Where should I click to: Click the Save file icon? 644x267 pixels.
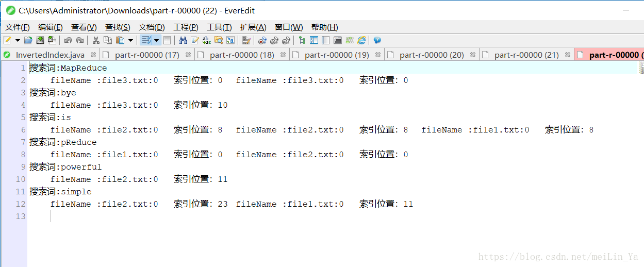(40, 40)
